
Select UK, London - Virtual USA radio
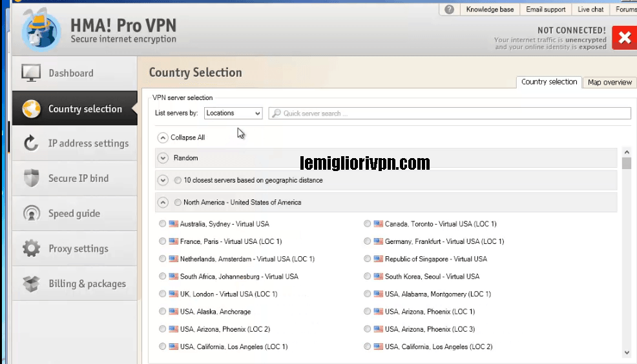[x=163, y=294]
